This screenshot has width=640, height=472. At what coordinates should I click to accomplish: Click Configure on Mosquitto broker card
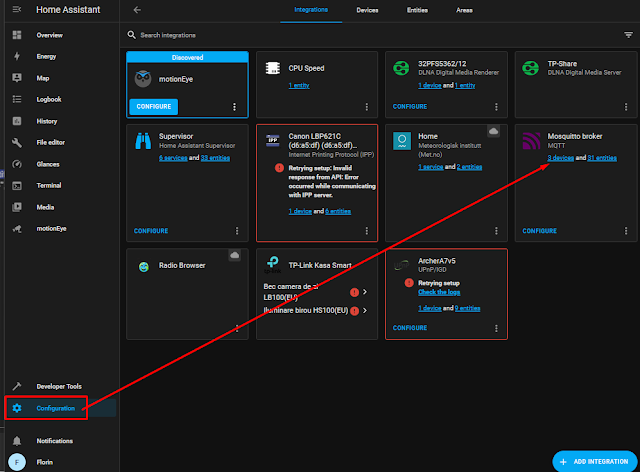coord(540,231)
